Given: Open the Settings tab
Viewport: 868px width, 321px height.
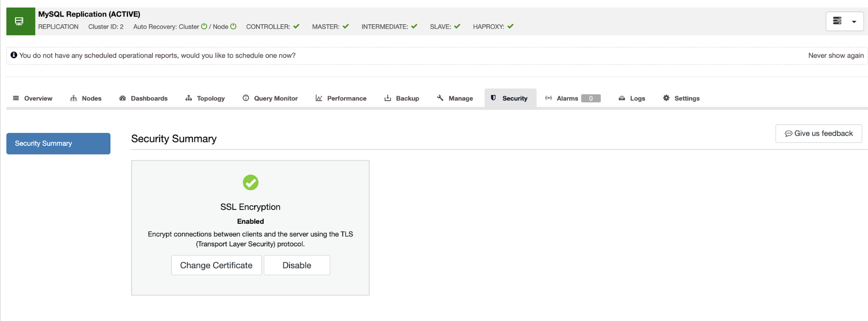Looking at the screenshot, I should click(681, 98).
